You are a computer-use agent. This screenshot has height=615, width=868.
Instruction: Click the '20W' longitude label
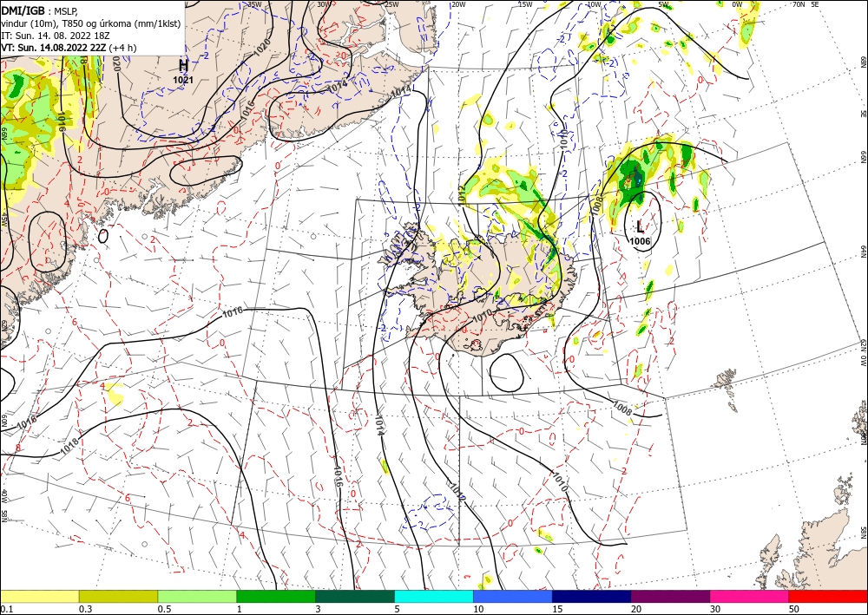point(457,4)
